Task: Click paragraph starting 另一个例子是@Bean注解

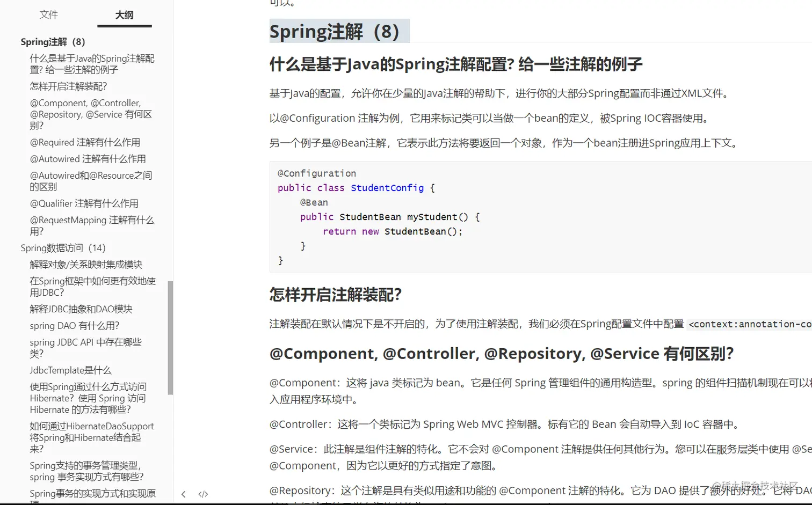Action: pos(505,143)
